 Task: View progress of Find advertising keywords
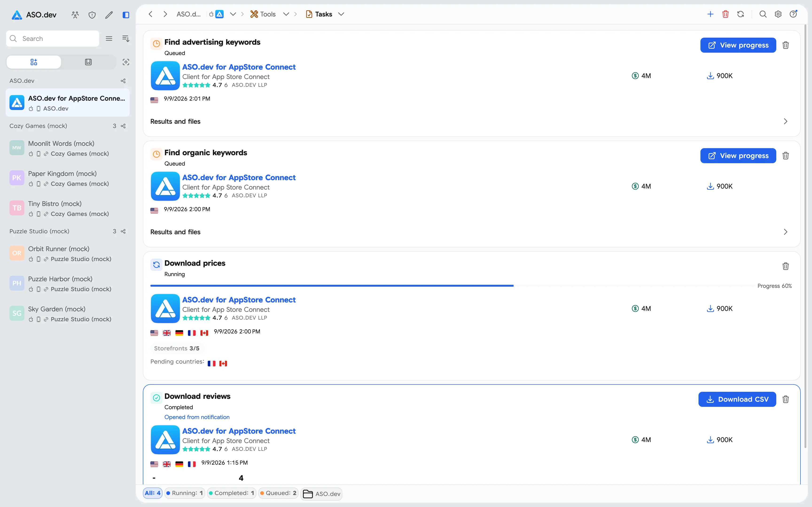pyautogui.click(x=738, y=45)
